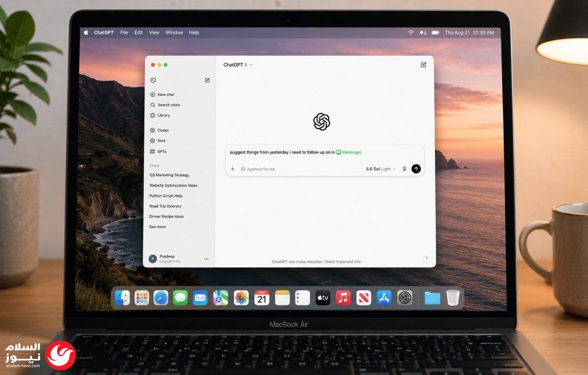
Task: Expand the ChatGPT 5 model dropdown
Action: pyautogui.click(x=238, y=65)
